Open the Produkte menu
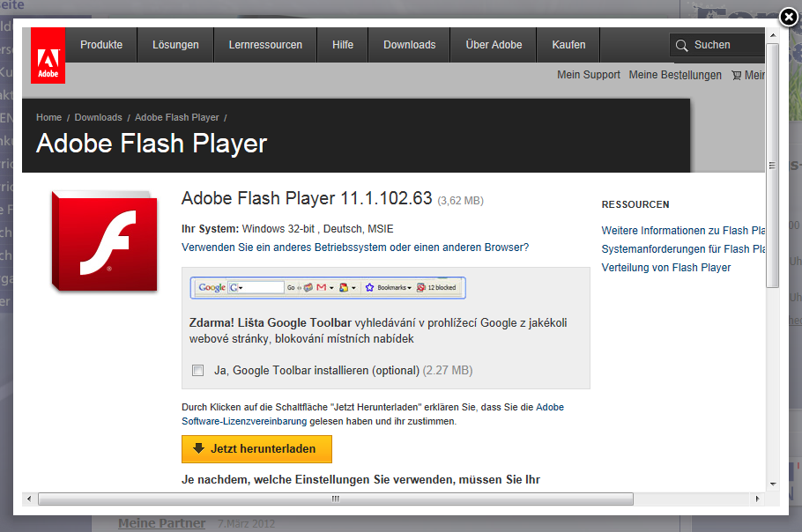The height and width of the screenshot is (532, 802). point(101,45)
